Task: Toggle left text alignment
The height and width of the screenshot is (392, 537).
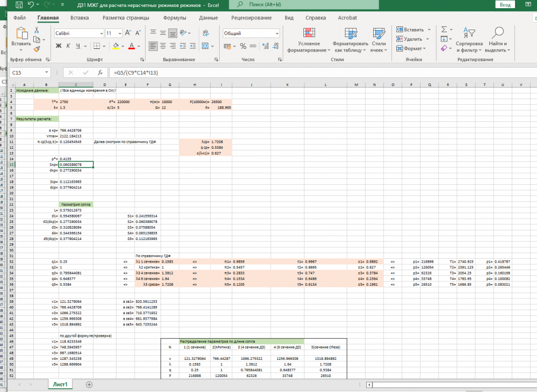Action: click(x=154, y=46)
